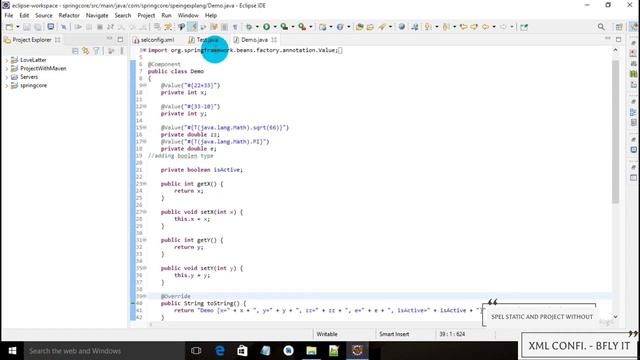Expand the LoveLatter project

[7, 60]
